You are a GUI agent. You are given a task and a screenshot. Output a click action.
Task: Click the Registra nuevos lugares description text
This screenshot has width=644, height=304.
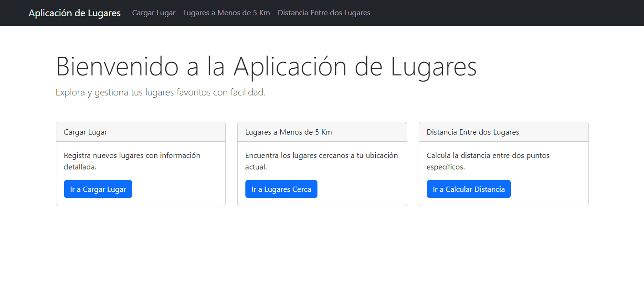click(132, 161)
